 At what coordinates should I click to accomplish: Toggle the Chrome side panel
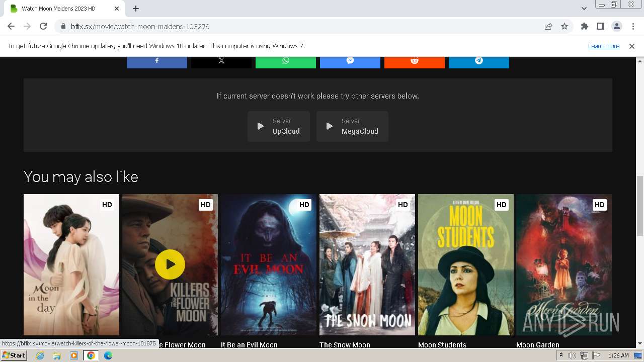click(x=600, y=26)
